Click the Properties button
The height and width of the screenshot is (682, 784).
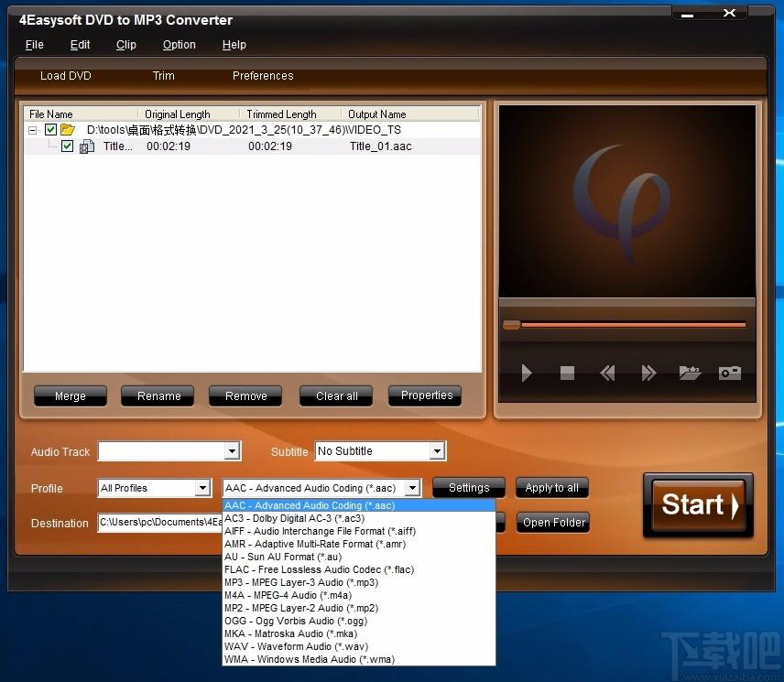click(426, 395)
